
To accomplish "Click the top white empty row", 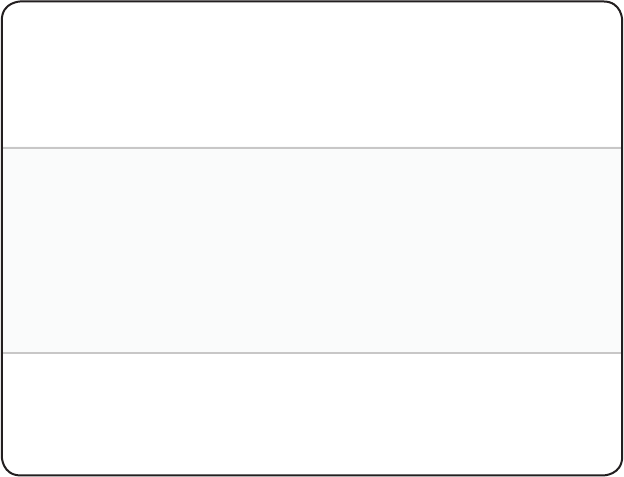I will 312,75.
